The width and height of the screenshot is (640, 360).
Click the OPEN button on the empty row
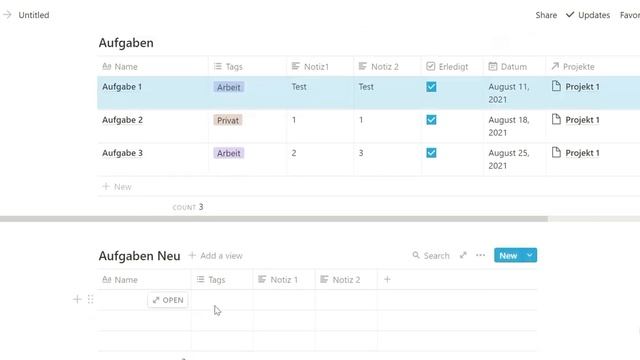point(168,300)
